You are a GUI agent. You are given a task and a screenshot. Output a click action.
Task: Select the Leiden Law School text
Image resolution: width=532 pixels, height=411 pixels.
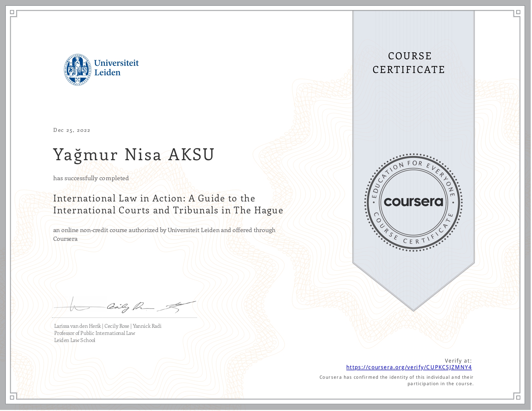pos(74,340)
